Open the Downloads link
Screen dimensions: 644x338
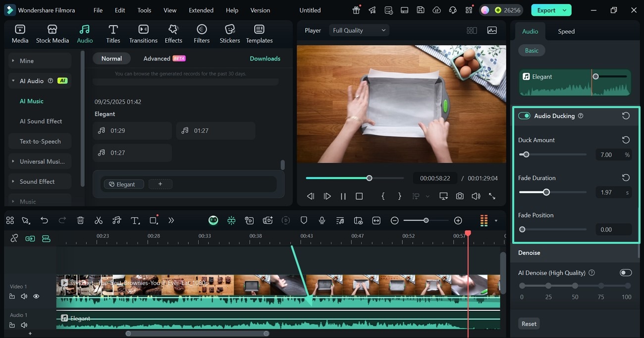pyautogui.click(x=265, y=58)
